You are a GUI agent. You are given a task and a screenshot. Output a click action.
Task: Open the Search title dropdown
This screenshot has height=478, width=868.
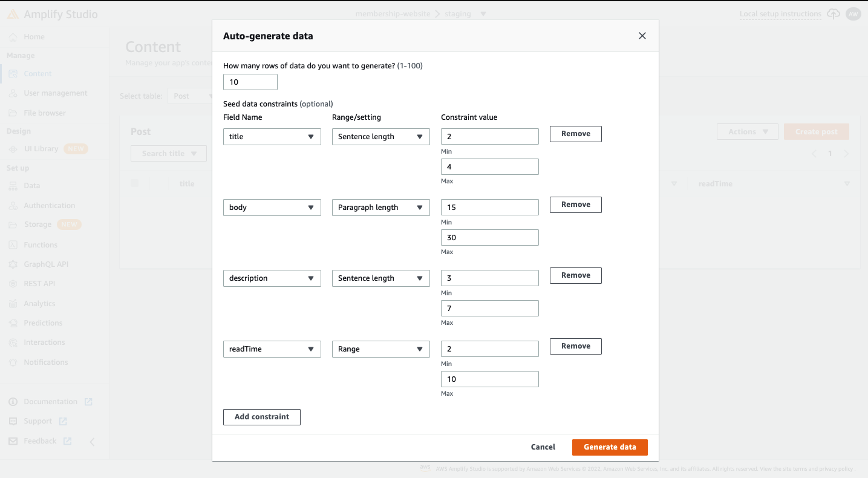169,154
